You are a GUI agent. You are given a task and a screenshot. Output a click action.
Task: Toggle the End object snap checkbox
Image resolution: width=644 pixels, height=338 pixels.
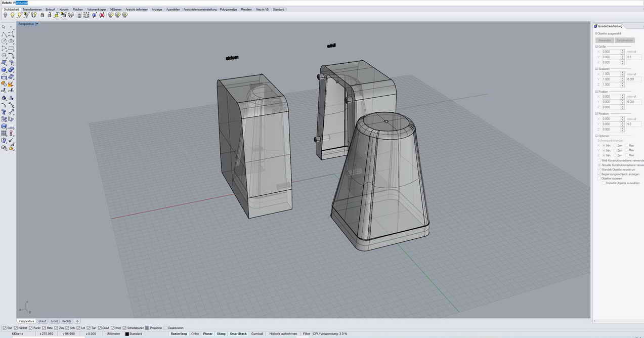click(4, 328)
